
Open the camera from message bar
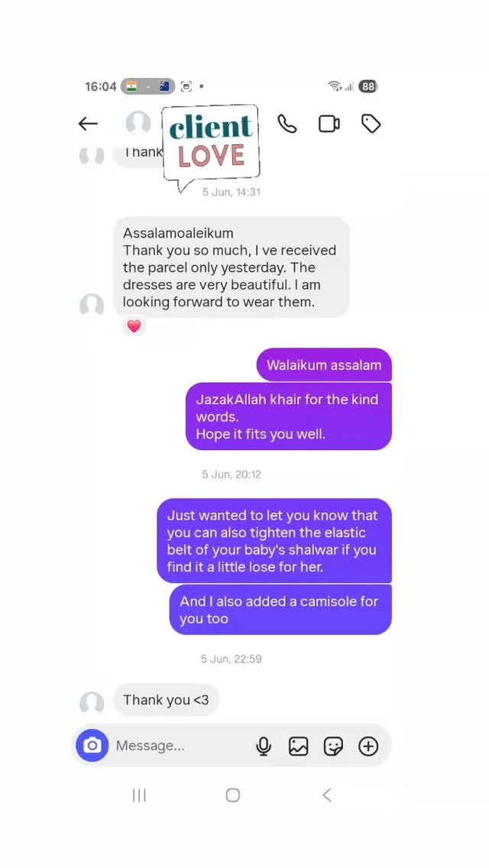(92, 745)
